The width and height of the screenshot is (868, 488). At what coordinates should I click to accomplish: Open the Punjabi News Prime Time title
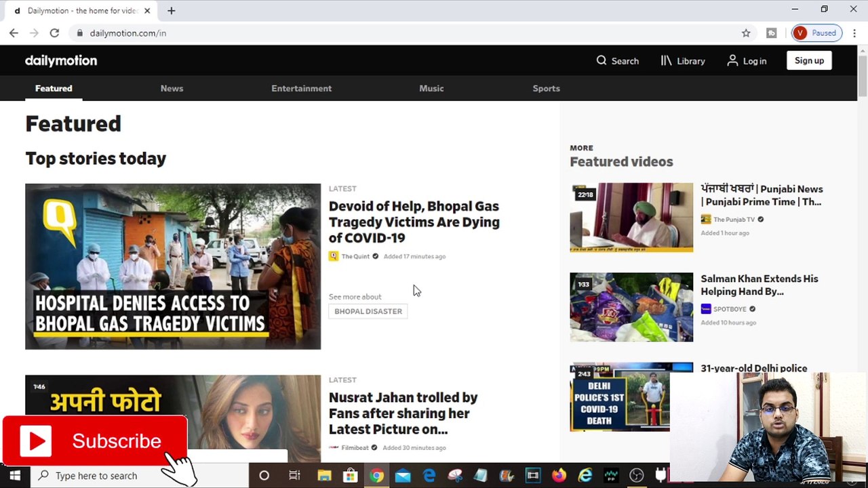point(762,195)
